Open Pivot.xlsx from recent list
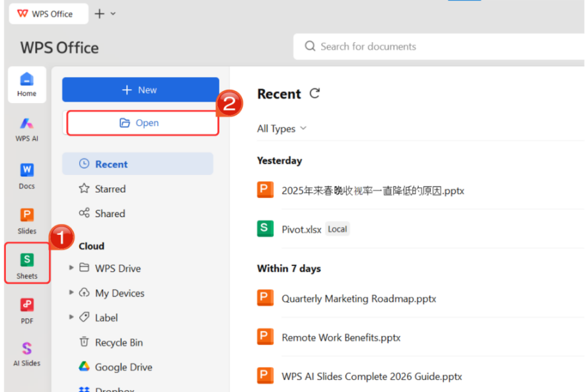This screenshot has width=588, height=392. click(x=301, y=229)
